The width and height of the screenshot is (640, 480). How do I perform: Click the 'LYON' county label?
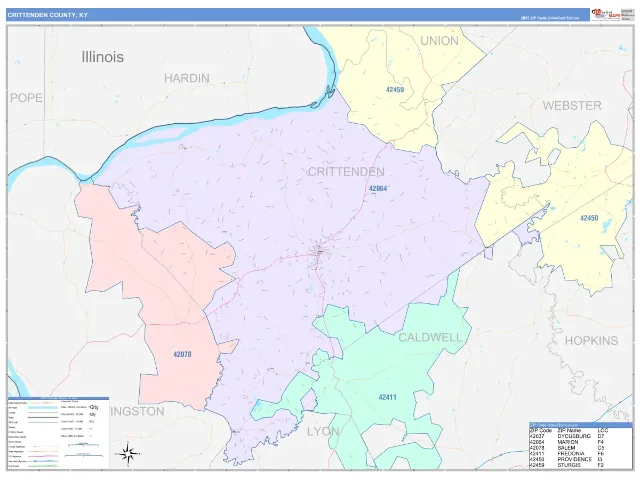pos(323,431)
